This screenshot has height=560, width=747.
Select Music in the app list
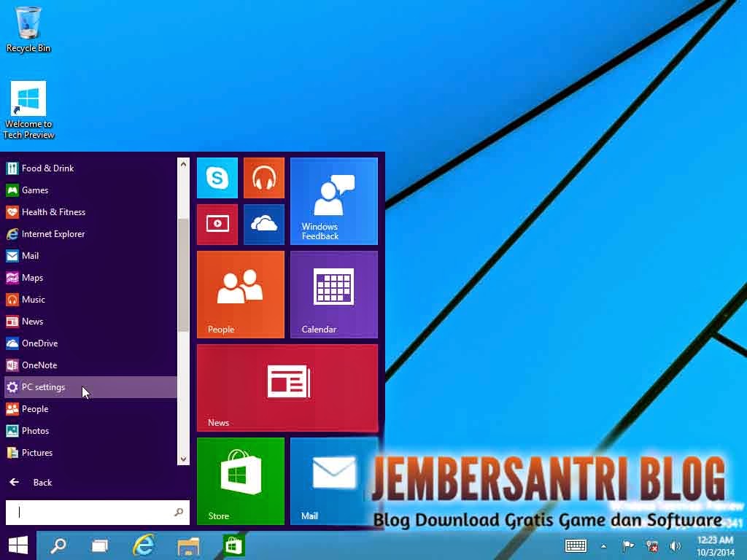point(90,300)
